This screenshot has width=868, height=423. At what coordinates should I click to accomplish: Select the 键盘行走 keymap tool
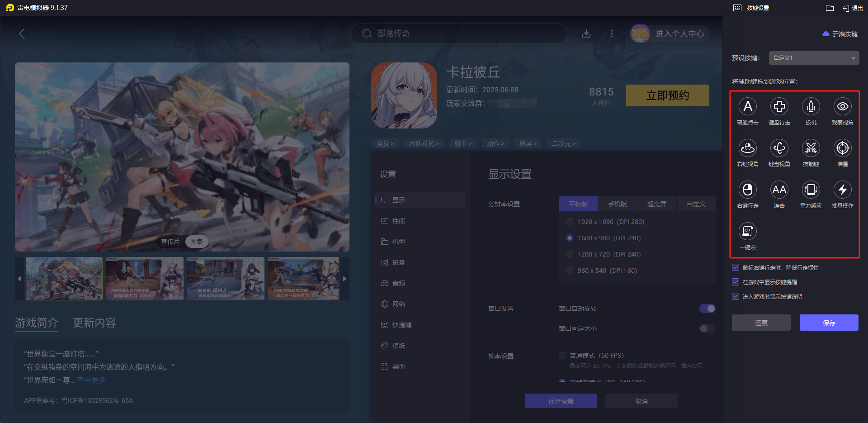pyautogui.click(x=779, y=107)
